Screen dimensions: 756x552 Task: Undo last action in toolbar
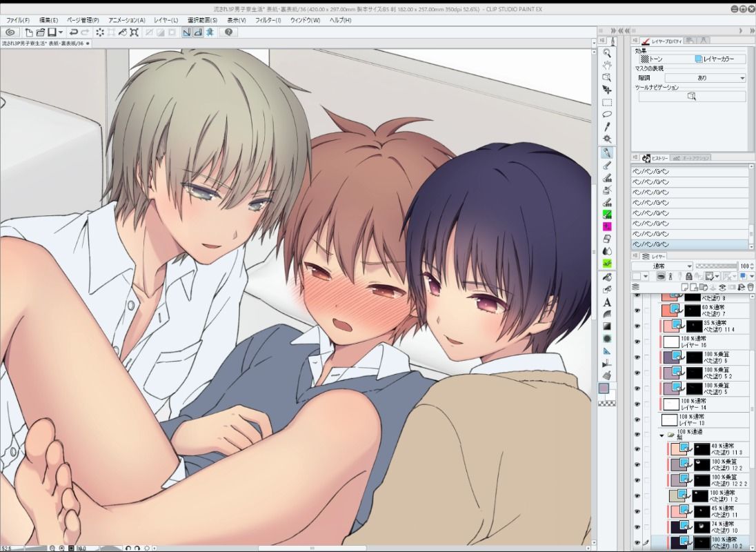[x=73, y=32]
